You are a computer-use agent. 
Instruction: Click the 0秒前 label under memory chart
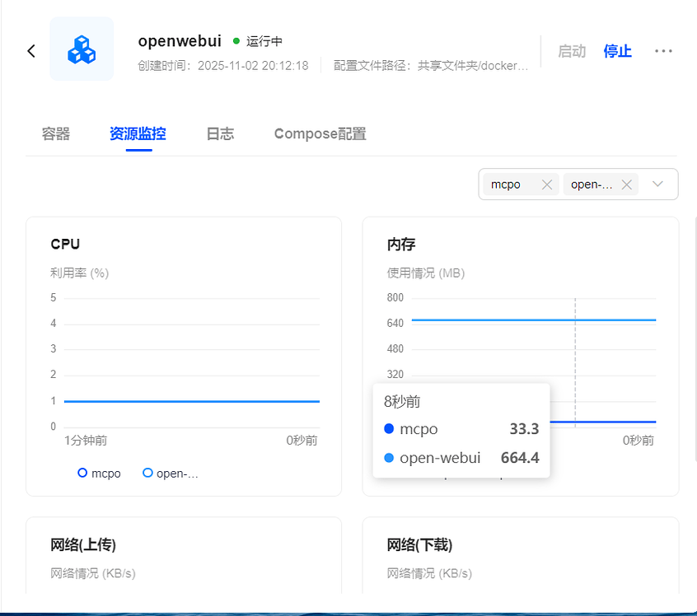coord(639,441)
